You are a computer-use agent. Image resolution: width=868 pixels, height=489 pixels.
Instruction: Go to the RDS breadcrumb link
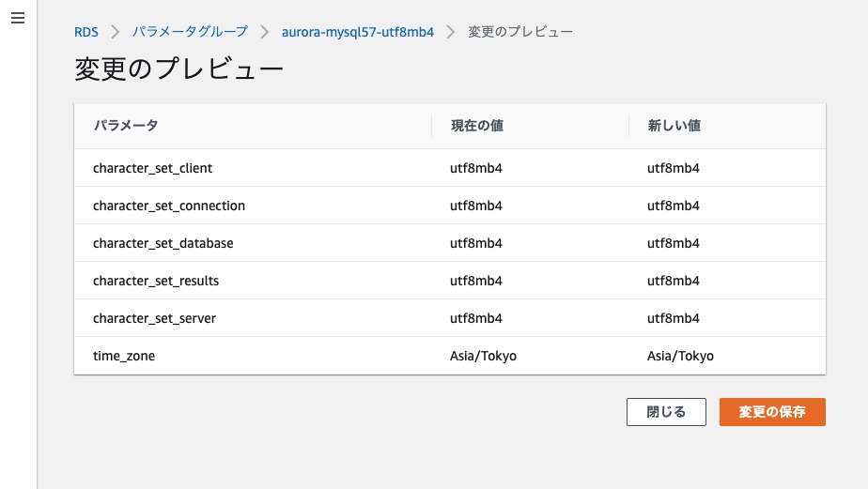[x=86, y=32]
